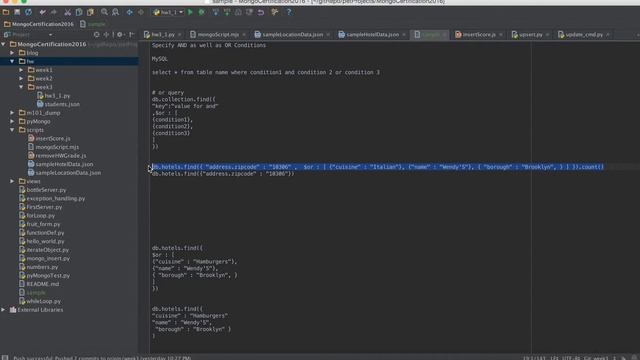Click the Synchronize toolbar icon
Image resolution: width=640 pixels, height=360 pixels.
tap(29, 12)
